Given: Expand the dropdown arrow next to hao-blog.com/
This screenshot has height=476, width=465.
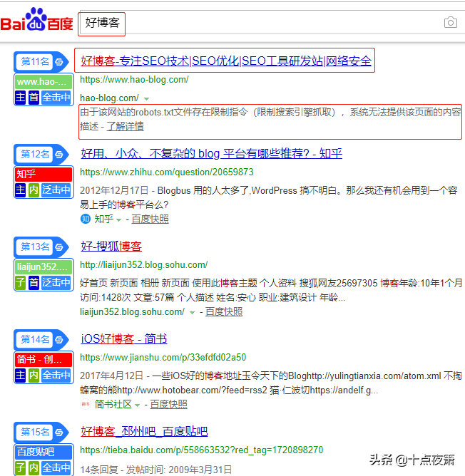Looking at the screenshot, I should pyautogui.click(x=146, y=98).
